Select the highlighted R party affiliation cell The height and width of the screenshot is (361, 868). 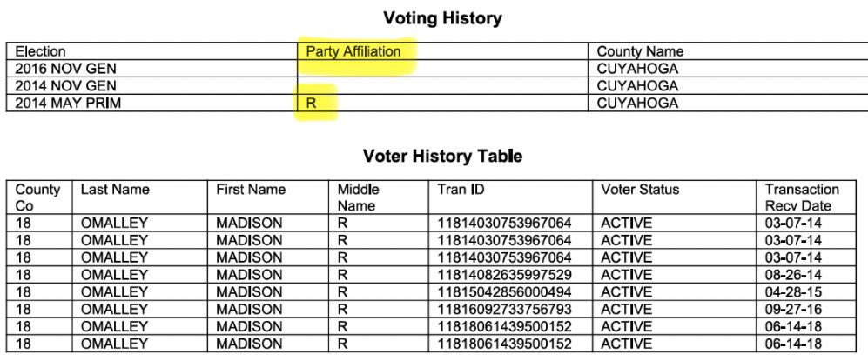click(310, 104)
